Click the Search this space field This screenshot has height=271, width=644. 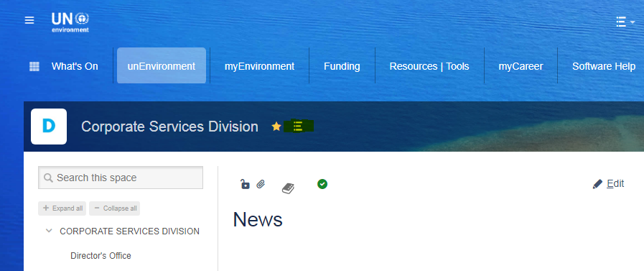click(121, 178)
